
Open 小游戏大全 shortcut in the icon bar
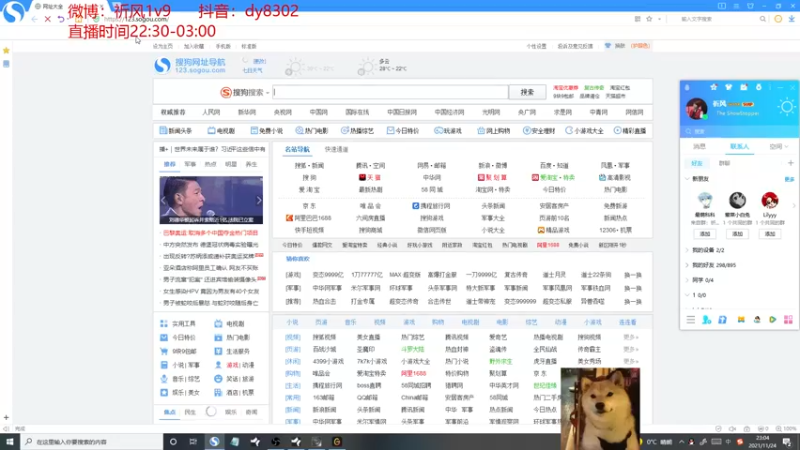point(584,131)
